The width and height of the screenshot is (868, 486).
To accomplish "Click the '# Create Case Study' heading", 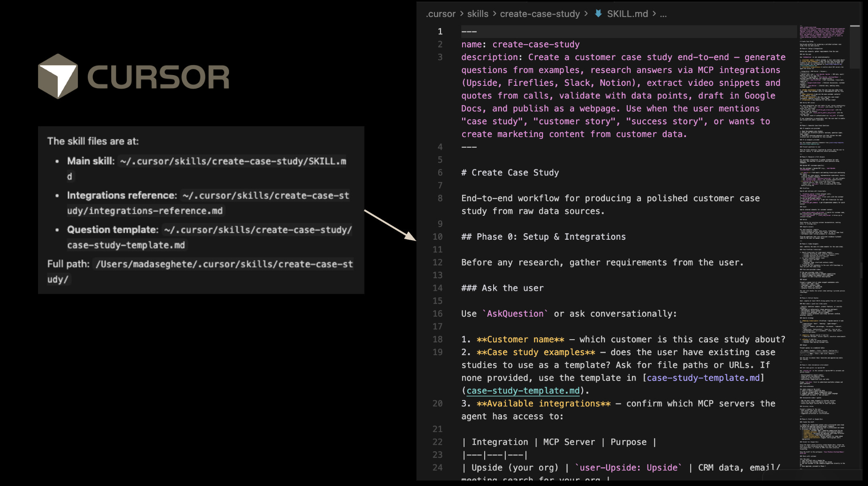I will 510,173.
